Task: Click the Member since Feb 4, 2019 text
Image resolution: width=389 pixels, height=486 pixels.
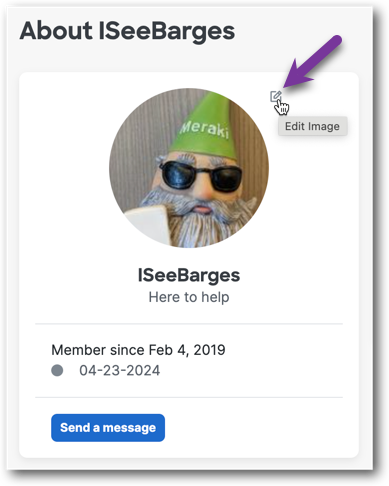Action: [x=138, y=350]
